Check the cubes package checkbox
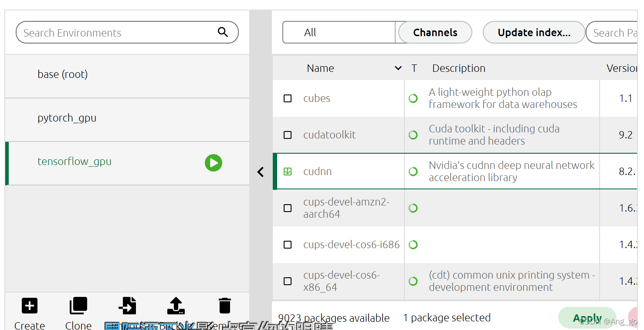The width and height of the screenshot is (644, 330). click(x=288, y=98)
